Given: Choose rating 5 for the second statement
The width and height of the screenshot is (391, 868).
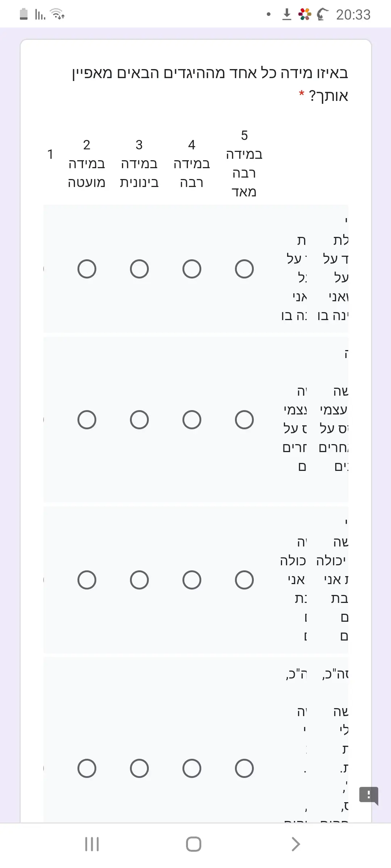Looking at the screenshot, I should (x=244, y=420).
